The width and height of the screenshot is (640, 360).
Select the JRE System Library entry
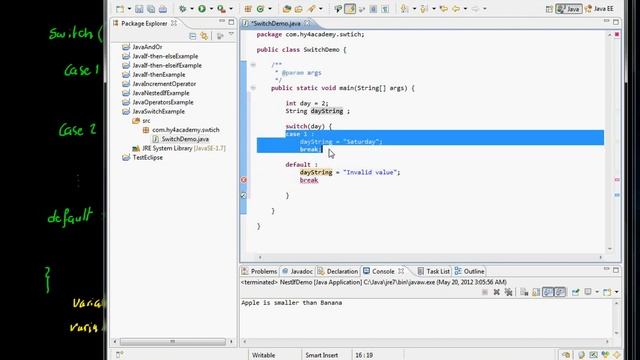pyautogui.click(x=179, y=148)
